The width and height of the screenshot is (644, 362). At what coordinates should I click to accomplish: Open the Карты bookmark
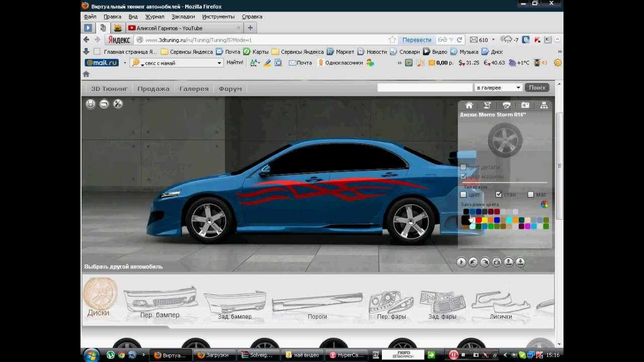[x=256, y=52]
